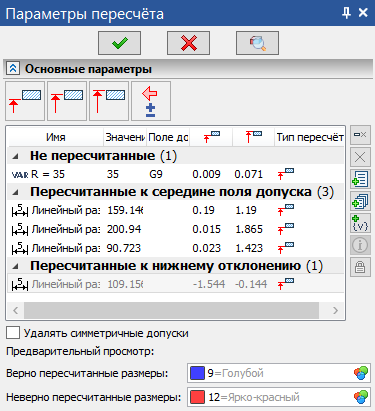Screen dimensions: 375x411
Task: Select recalculation to middle of tolerance icon
Action: pos(67,101)
